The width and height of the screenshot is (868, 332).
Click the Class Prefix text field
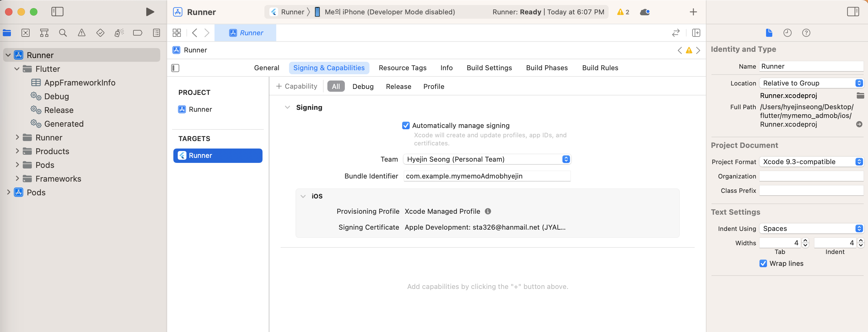(811, 191)
